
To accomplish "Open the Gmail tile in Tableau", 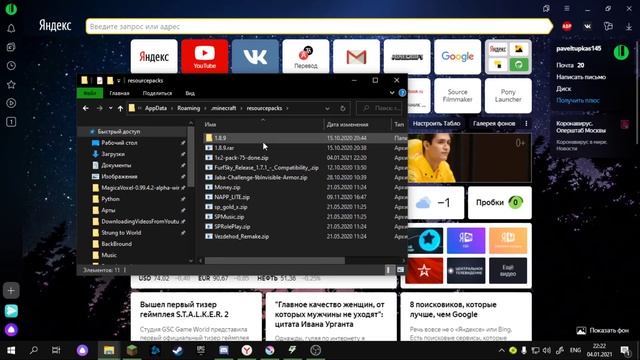I will [356, 56].
